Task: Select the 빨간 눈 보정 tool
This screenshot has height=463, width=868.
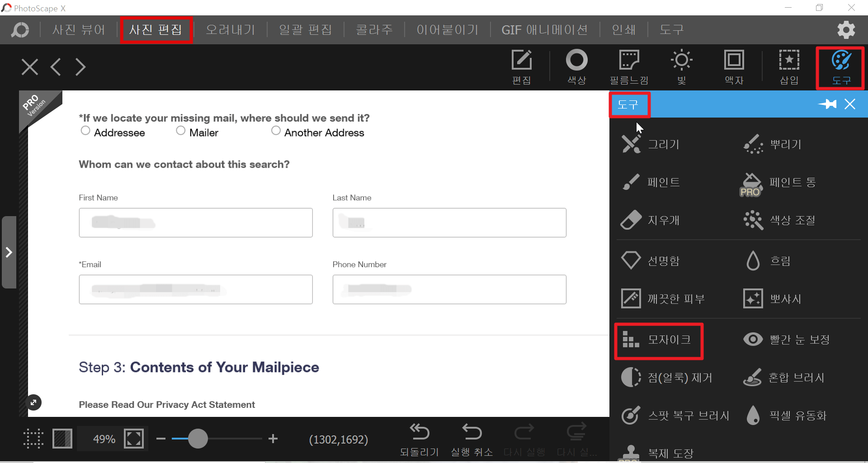Action: click(787, 340)
